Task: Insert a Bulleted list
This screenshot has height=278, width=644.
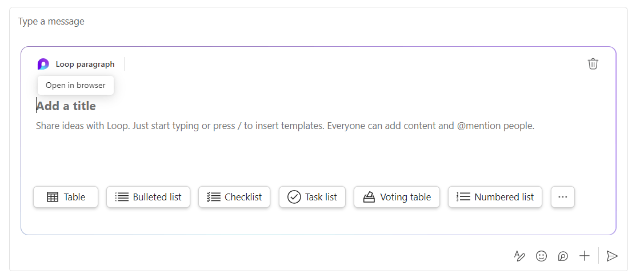Action: 148,197
